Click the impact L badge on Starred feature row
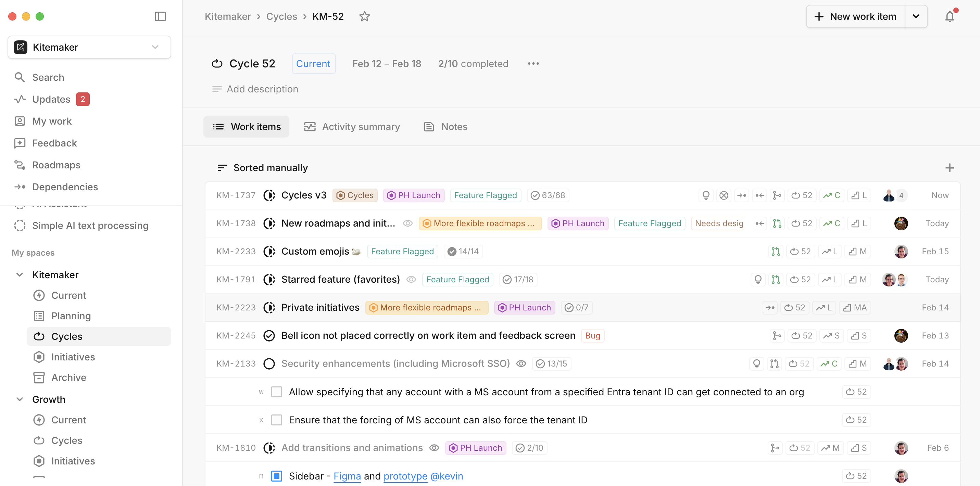 (x=830, y=280)
